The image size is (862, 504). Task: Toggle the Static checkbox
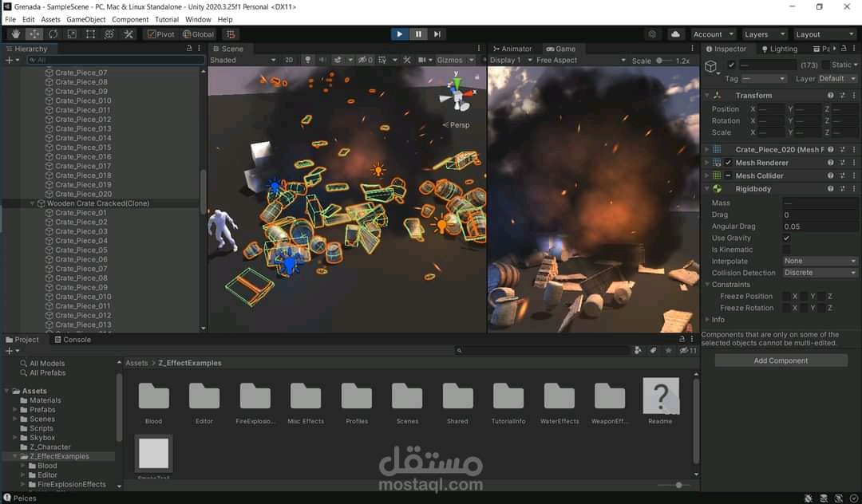826,65
